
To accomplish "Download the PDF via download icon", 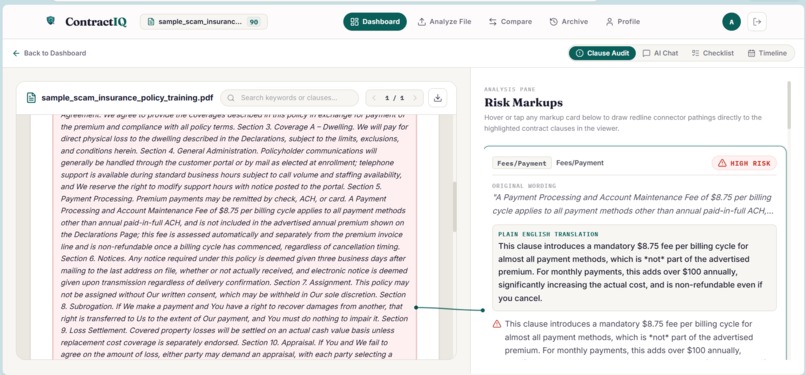I will (437, 98).
